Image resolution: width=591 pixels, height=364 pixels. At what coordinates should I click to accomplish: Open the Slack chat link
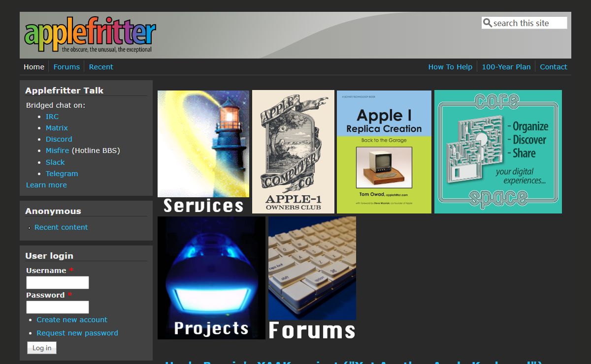pos(55,162)
